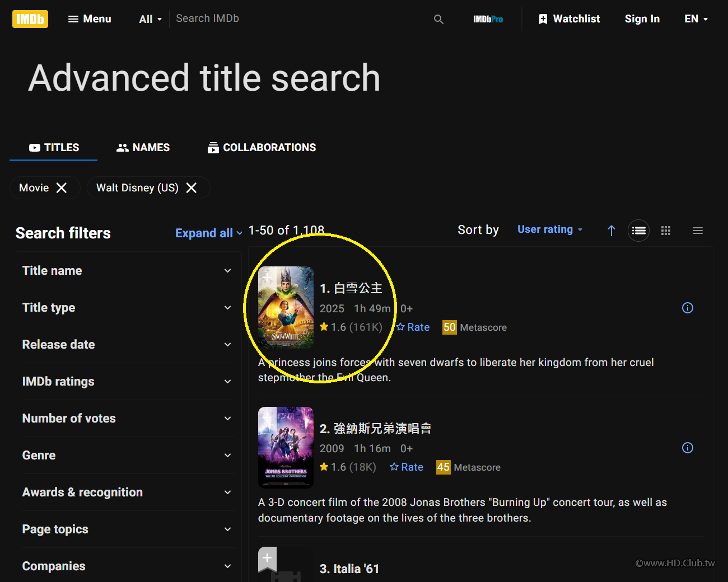Image resolution: width=728 pixels, height=582 pixels.
Task: Remove the Walt Disney (US) filter chip
Action: [192, 188]
